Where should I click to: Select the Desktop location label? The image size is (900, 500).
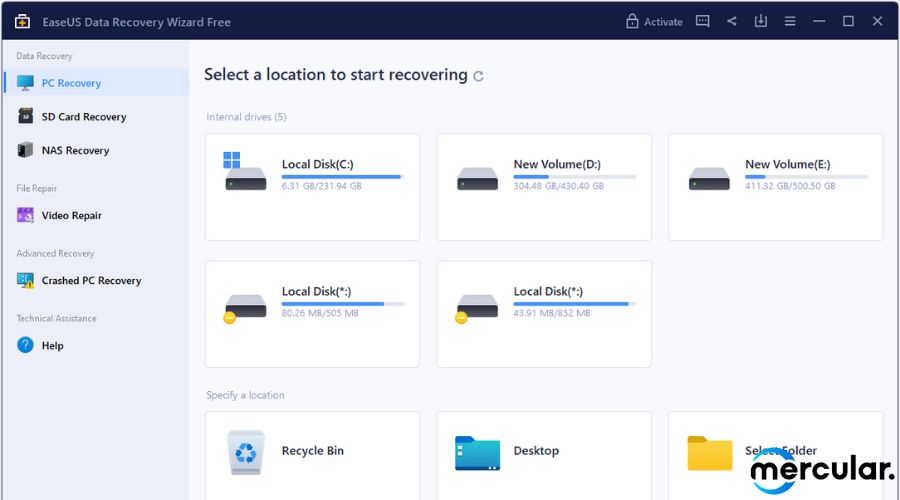pyautogui.click(x=536, y=451)
